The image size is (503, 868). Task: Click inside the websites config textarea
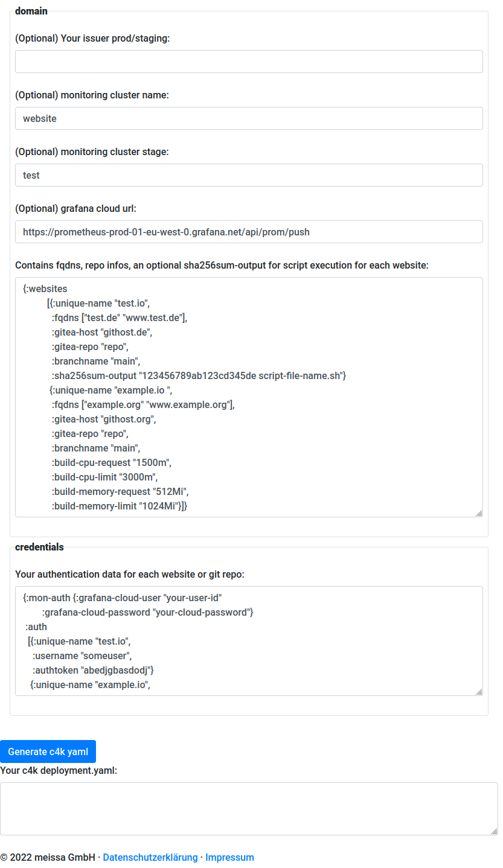point(249,397)
